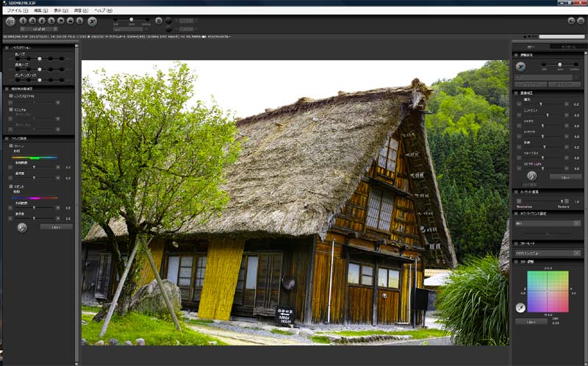Viewport: 588px width, 366px height.
Task: Open the white balance preset dropdown
Action: (548, 223)
